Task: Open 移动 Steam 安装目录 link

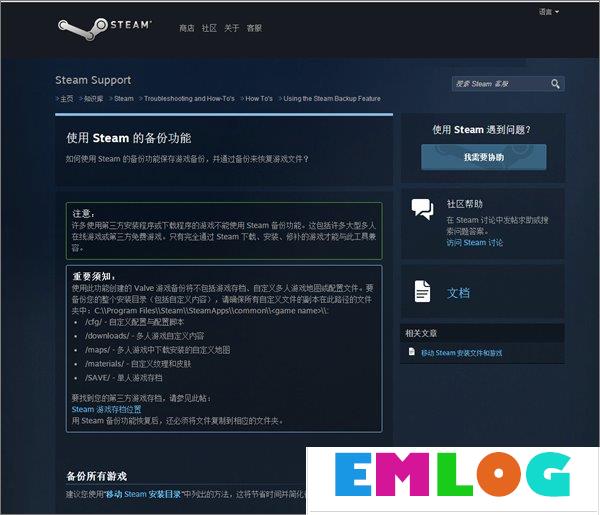Action: pyautogui.click(x=143, y=494)
